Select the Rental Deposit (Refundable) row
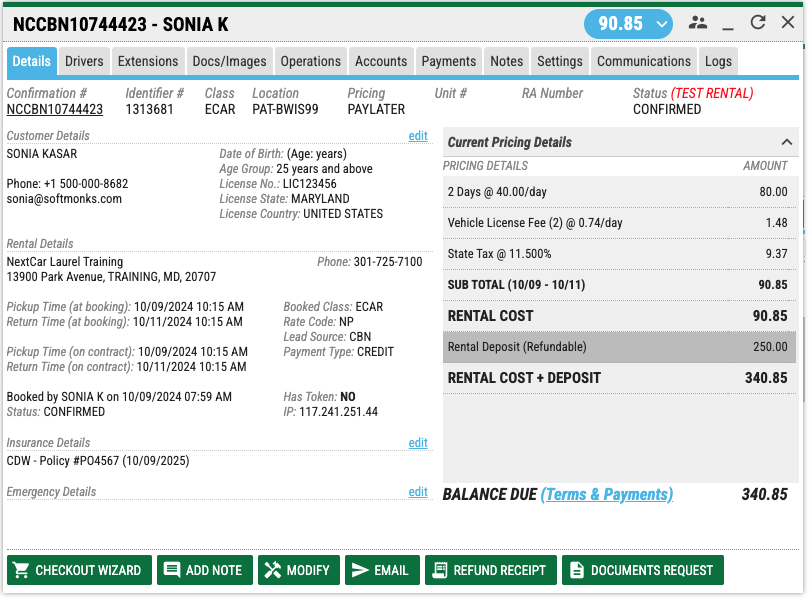The image size is (809, 598). (x=619, y=347)
